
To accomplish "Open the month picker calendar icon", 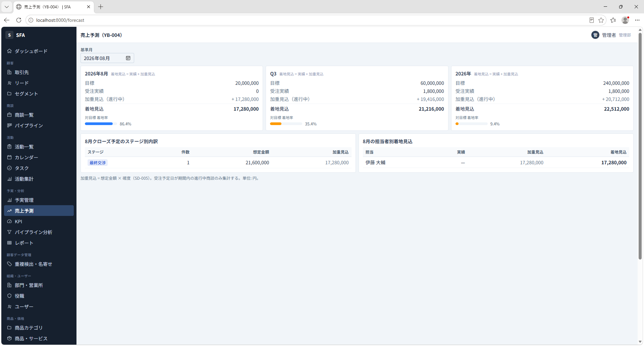I will point(128,58).
